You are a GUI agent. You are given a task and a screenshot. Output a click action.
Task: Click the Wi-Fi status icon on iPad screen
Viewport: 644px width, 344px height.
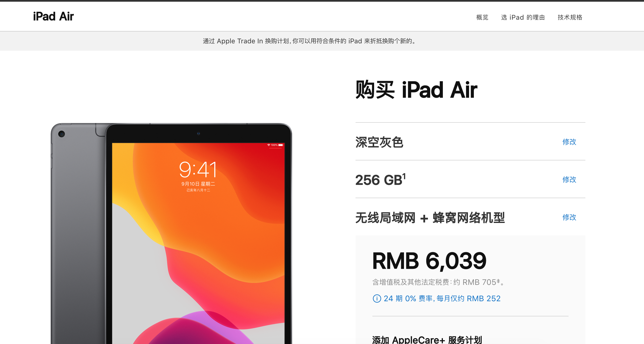pos(269,145)
